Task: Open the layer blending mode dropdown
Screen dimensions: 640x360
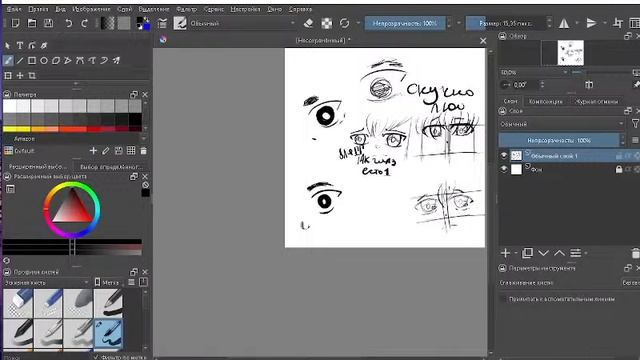Action: (x=562, y=124)
